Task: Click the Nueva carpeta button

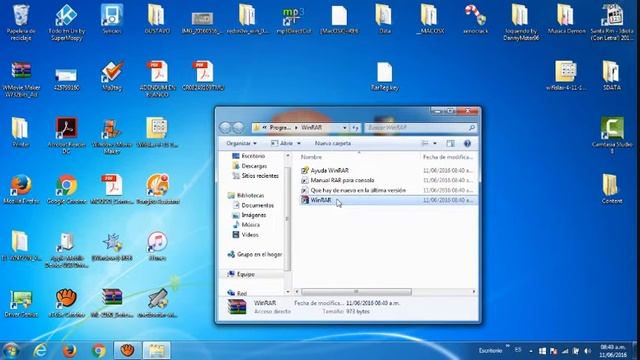Action: tap(333, 143)
